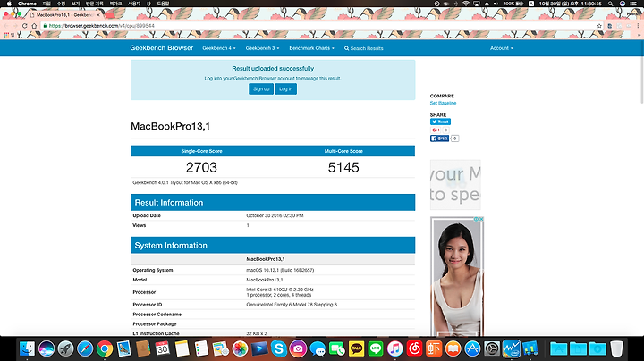Viewport: 644px width, 361px height.
Task: Open System Preferences gear in dock
Action: (492, 348)
